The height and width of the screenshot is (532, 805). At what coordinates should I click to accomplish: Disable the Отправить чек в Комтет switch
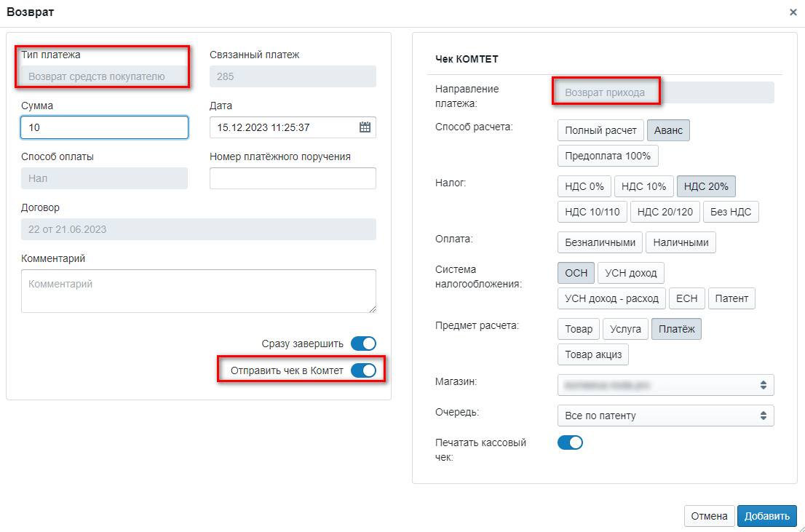coord(363,370)
